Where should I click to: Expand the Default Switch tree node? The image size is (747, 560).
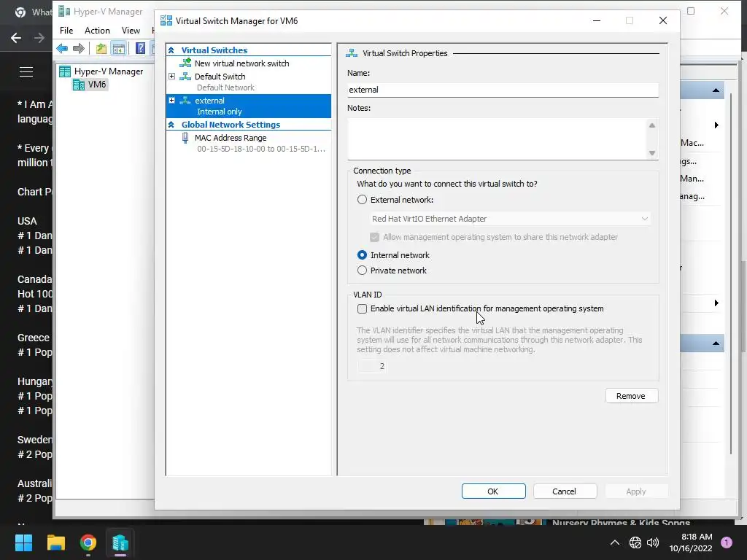coord(172,76)
